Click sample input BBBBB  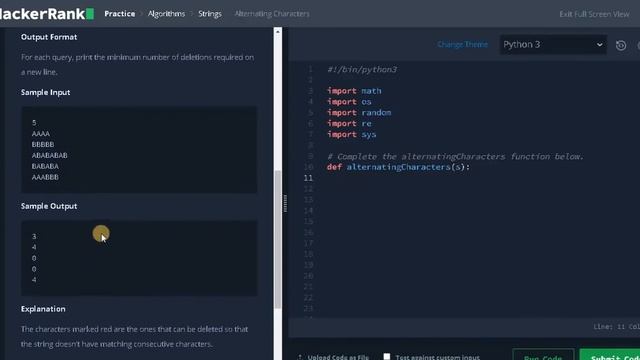43,144
